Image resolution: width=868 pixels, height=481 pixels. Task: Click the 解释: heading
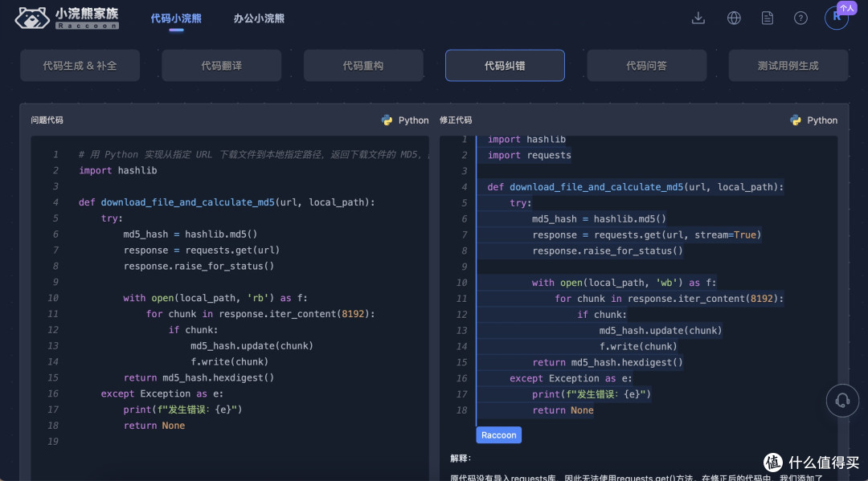461,459
